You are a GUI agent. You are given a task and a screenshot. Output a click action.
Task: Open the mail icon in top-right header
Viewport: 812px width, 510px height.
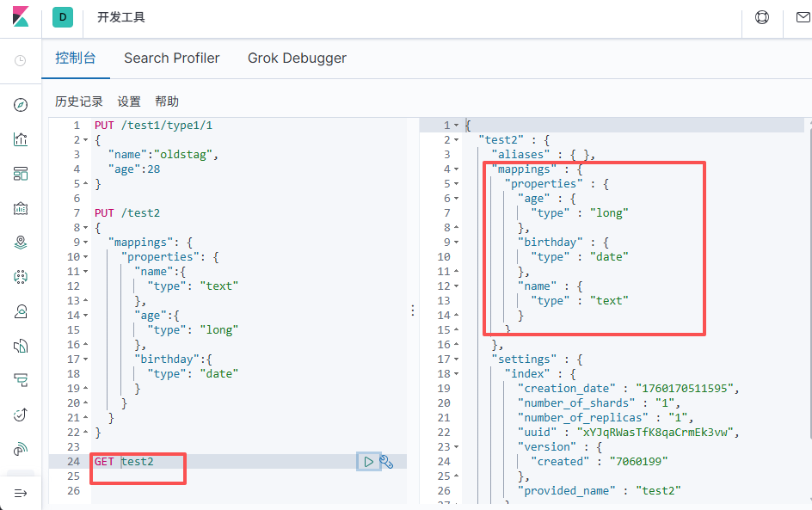(802, 17)
